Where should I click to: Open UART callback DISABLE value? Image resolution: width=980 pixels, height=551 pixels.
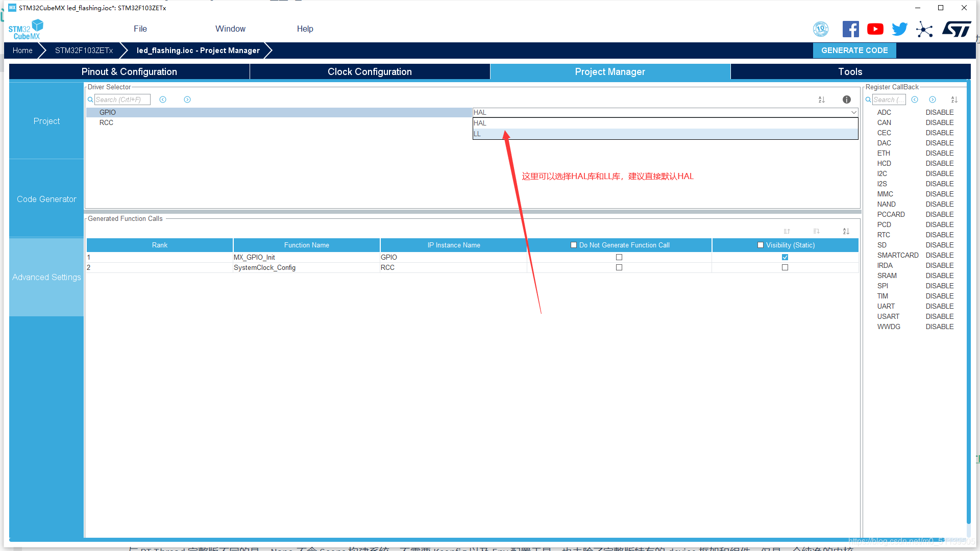(x=940, y=306)
